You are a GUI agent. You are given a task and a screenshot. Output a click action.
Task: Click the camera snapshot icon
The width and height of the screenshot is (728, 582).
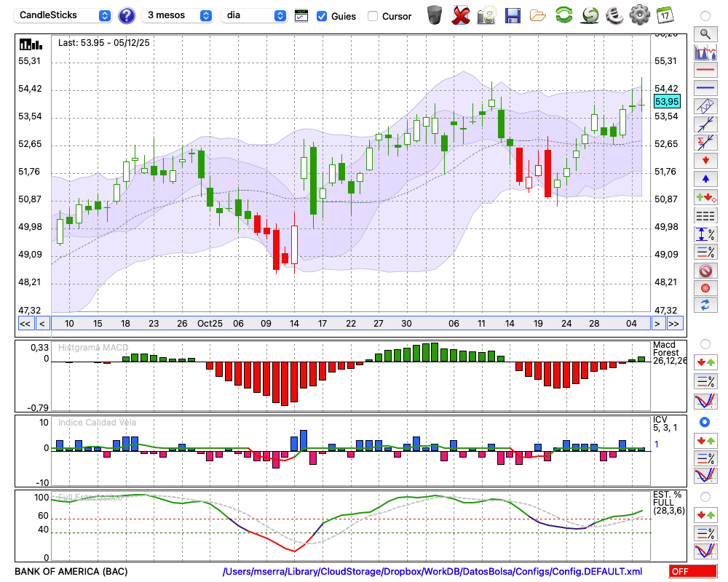(486, 15)
